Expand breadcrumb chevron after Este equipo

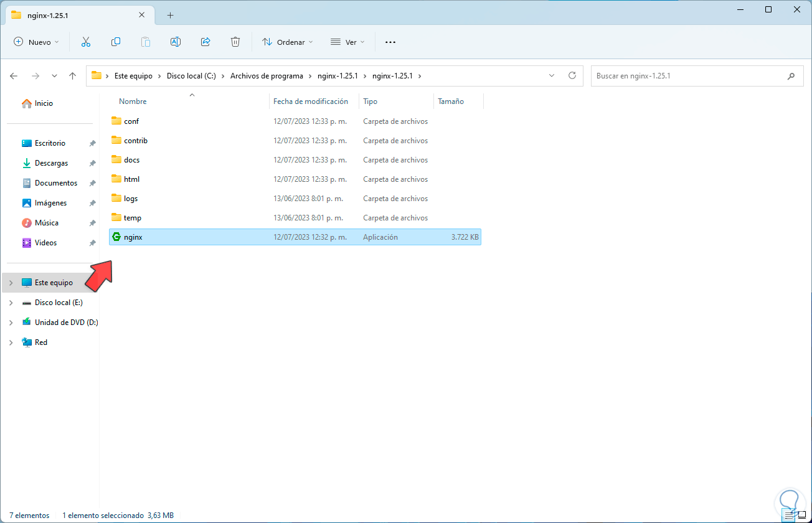coord(159,76)
